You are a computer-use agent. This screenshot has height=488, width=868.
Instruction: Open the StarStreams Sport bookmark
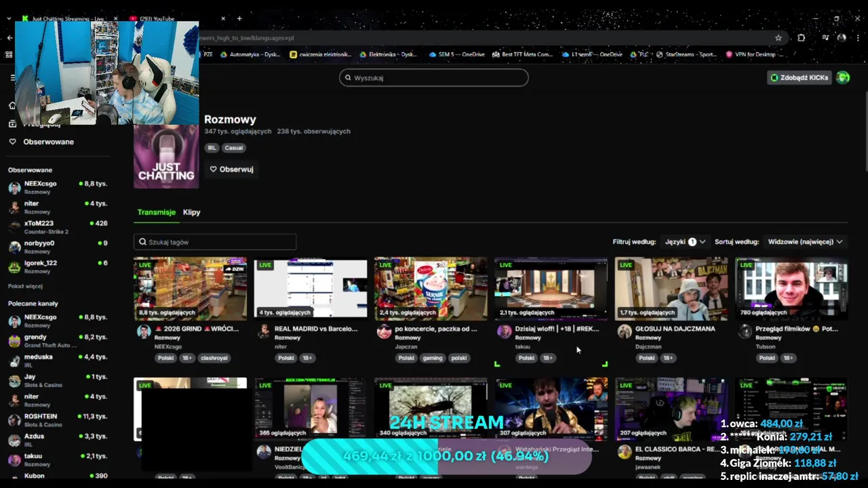pos(685,54)
